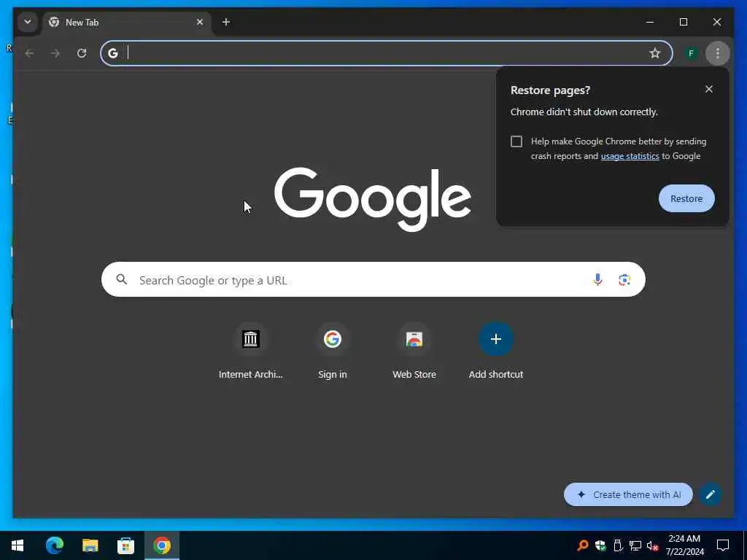747x560 pixels.
Task: Open network status tray icon
Action: (635, 545)
